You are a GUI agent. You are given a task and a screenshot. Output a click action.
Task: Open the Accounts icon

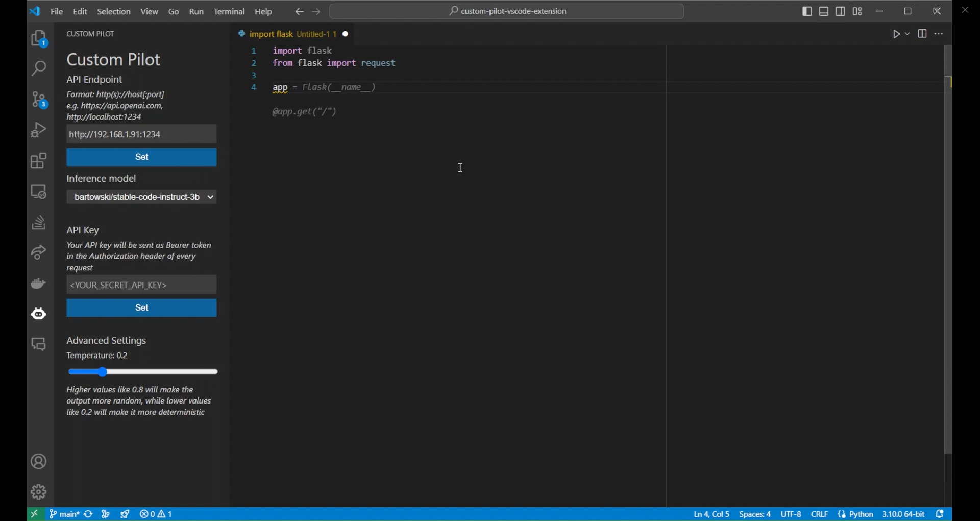coord(39,462)
